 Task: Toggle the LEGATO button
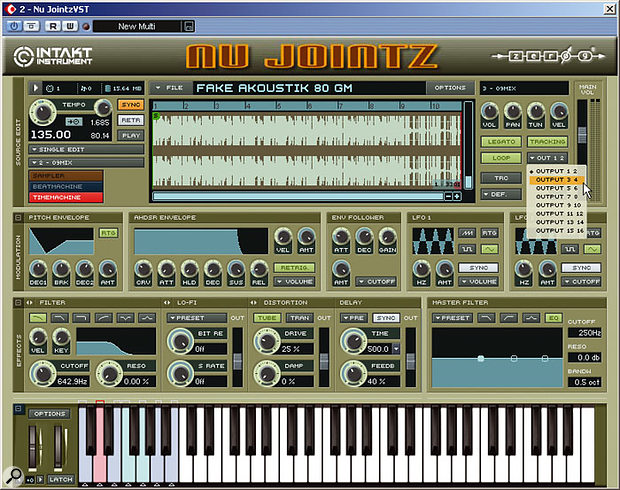pyautogui.click(x=501, y=142)
